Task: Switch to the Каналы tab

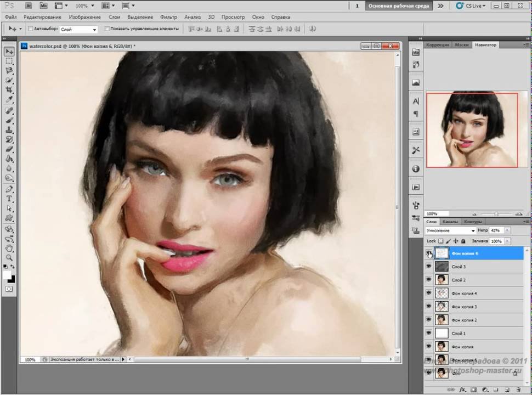Action: point(450,222)
